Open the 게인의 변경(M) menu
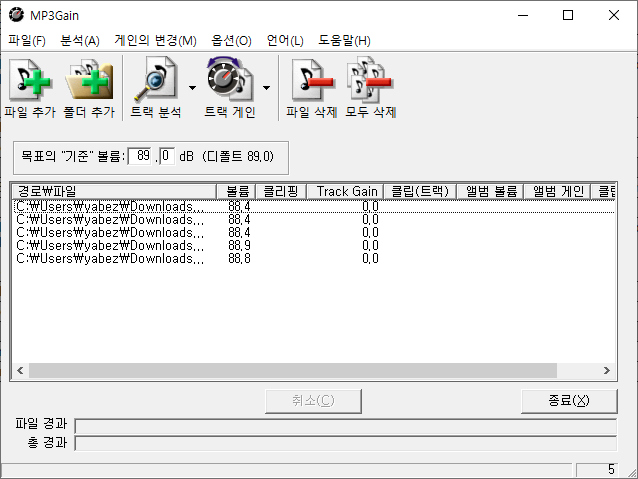Image resolution: width=638 pixels, height=479 pixels. click(155, 40)
